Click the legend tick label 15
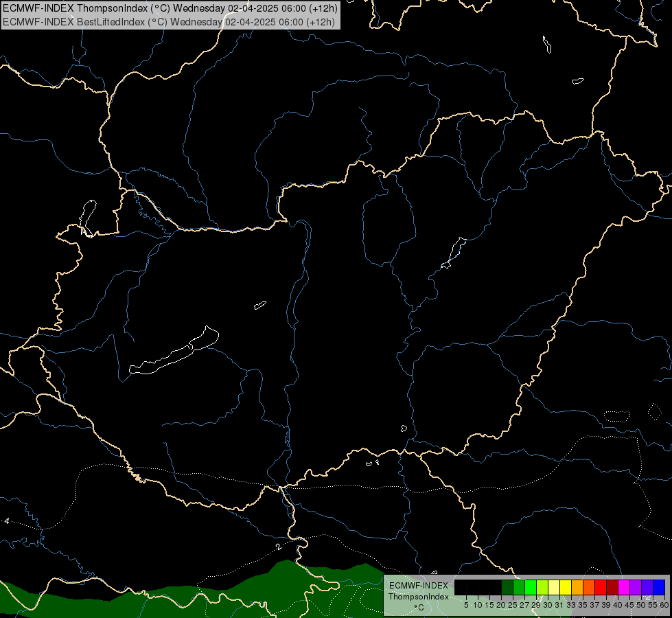The width and height of the screenshot is (672, 618). (489, 605)
